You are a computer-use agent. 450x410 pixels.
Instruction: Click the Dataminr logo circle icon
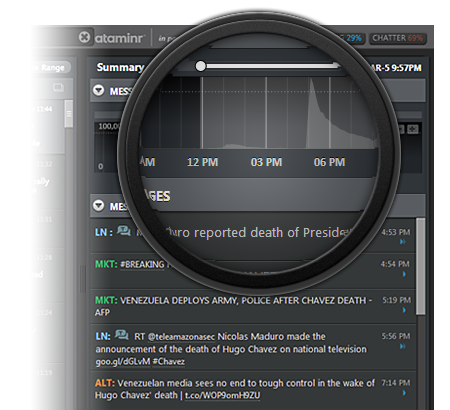pos(85,37)
